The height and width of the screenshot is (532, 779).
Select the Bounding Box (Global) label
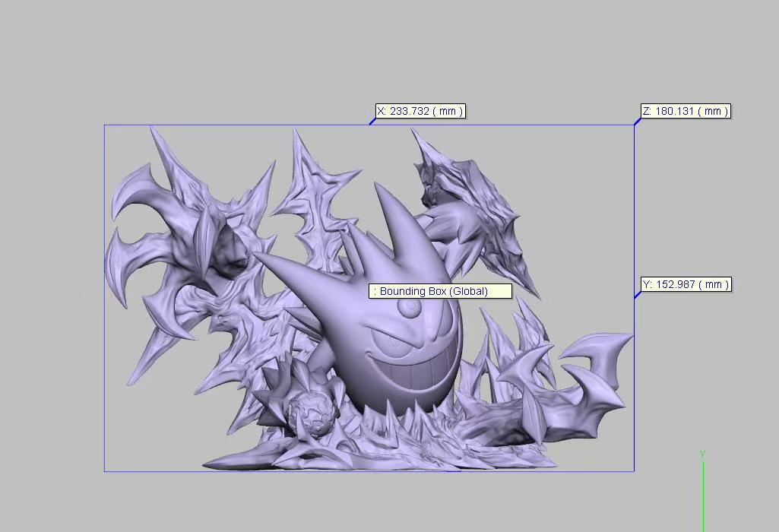coord(439,290)
